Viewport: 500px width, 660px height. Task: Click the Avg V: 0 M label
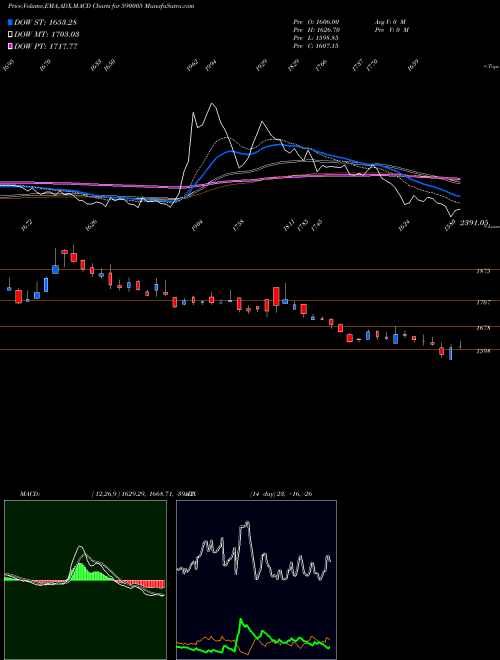391,22
